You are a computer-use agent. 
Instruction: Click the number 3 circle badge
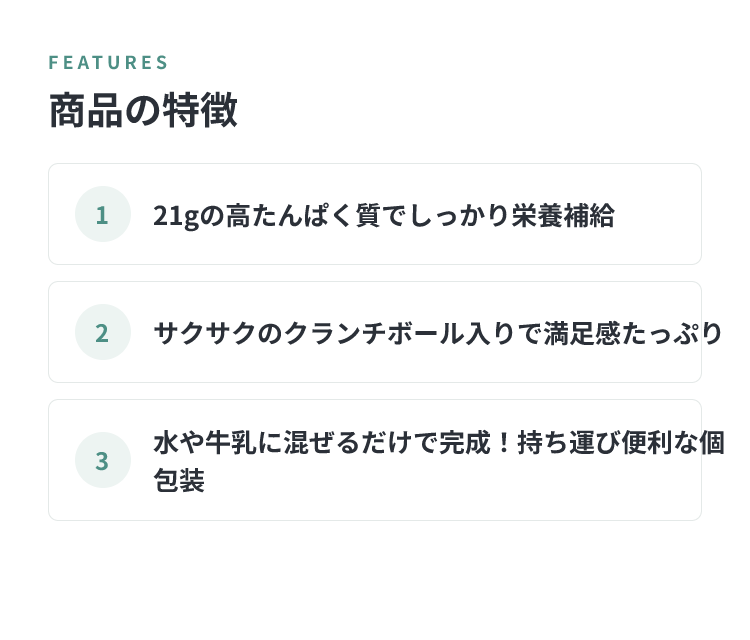pyautogui.click(x=103, y=460)
